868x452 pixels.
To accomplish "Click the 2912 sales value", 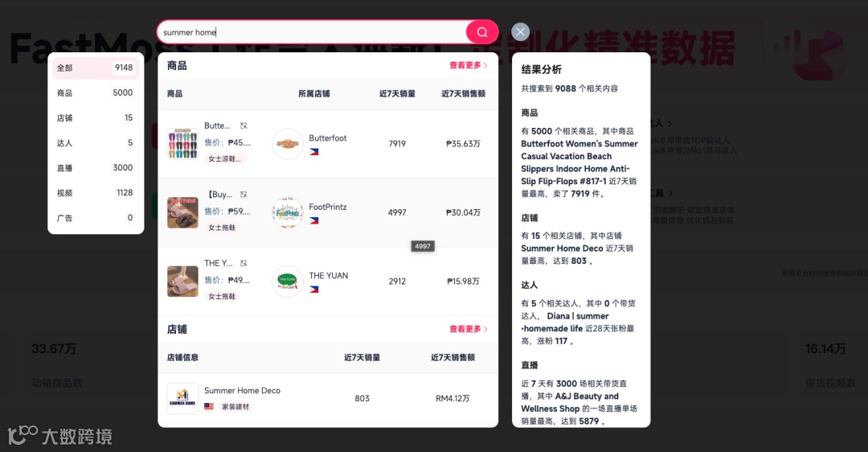I will point(397,281).
